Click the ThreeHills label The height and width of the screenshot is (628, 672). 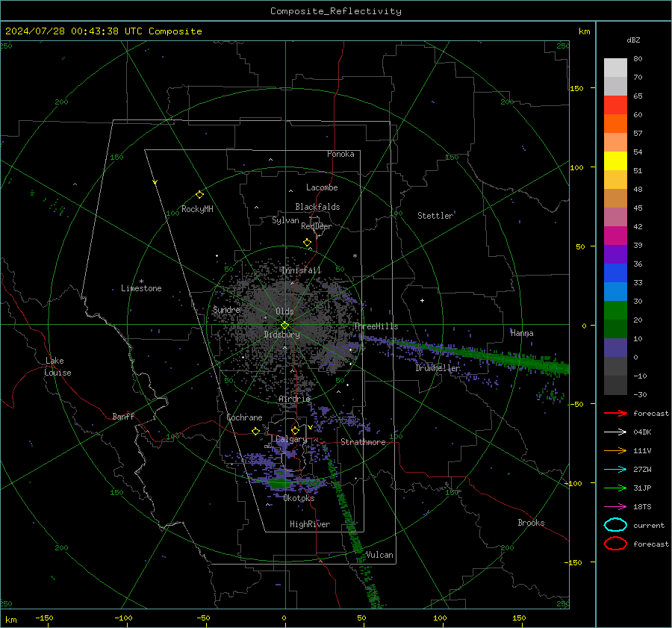point(376,326)
